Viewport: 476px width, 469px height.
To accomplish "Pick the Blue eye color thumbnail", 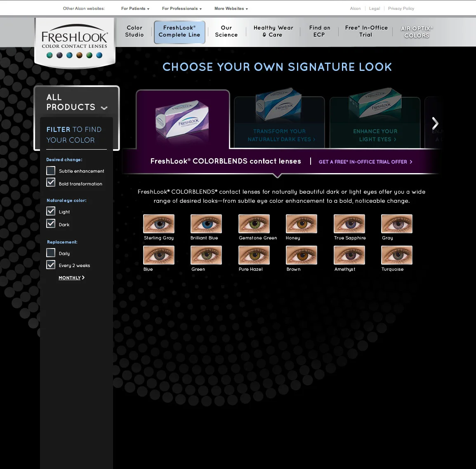I will tap(159, 255).
